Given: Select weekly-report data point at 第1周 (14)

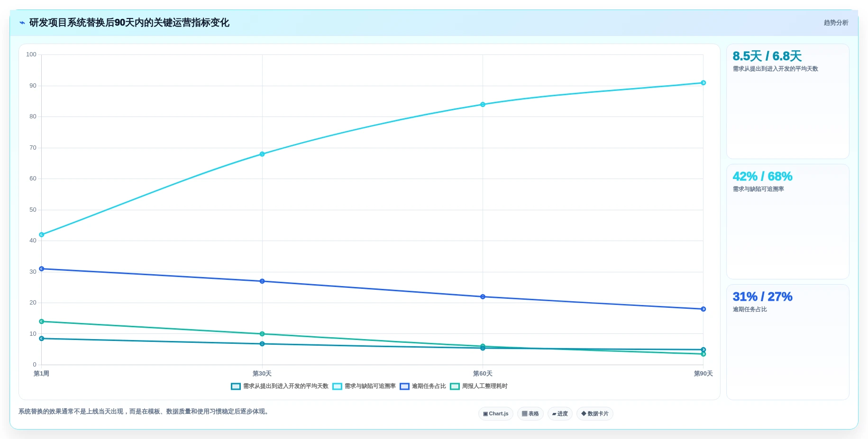Looking at the screenshot, I should pos(42,322).
